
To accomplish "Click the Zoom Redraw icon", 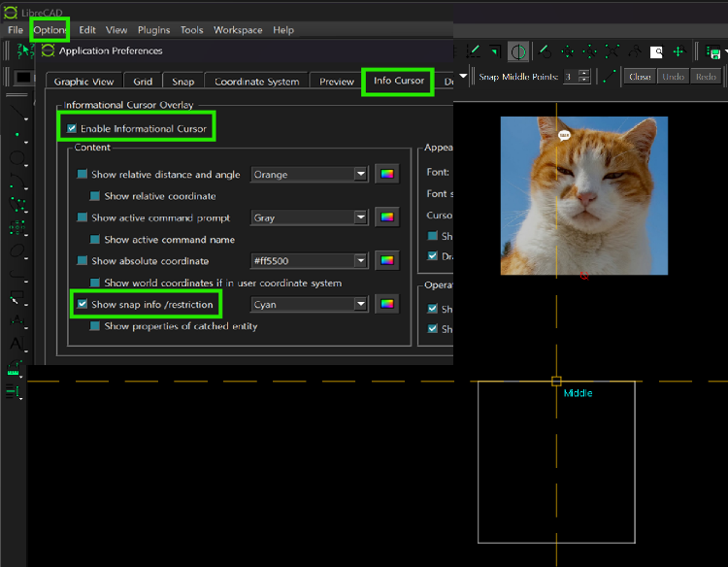I will coord(545,51).
